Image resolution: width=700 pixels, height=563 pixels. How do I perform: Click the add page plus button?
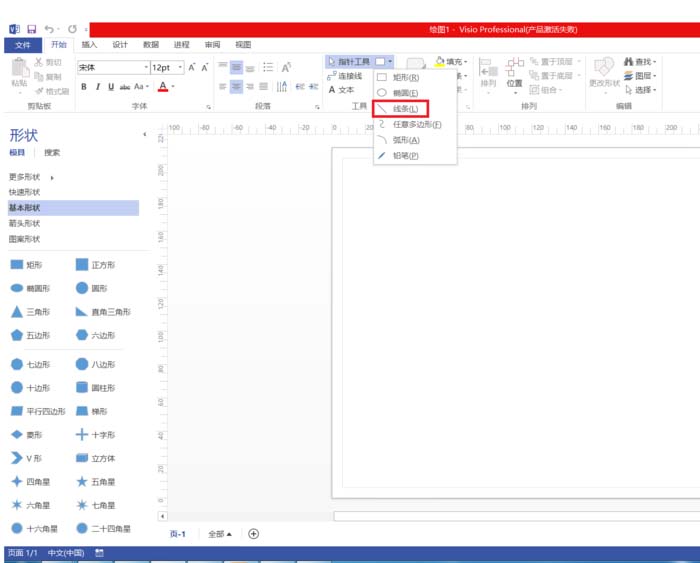pyautogui.click(x=254, y=534)
